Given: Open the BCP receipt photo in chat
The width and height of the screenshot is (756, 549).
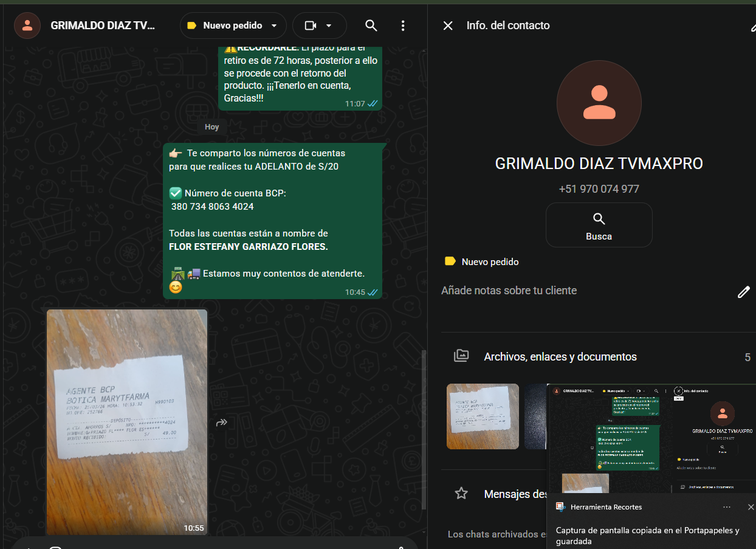Looking at the screenshot, I should (127, 422).
